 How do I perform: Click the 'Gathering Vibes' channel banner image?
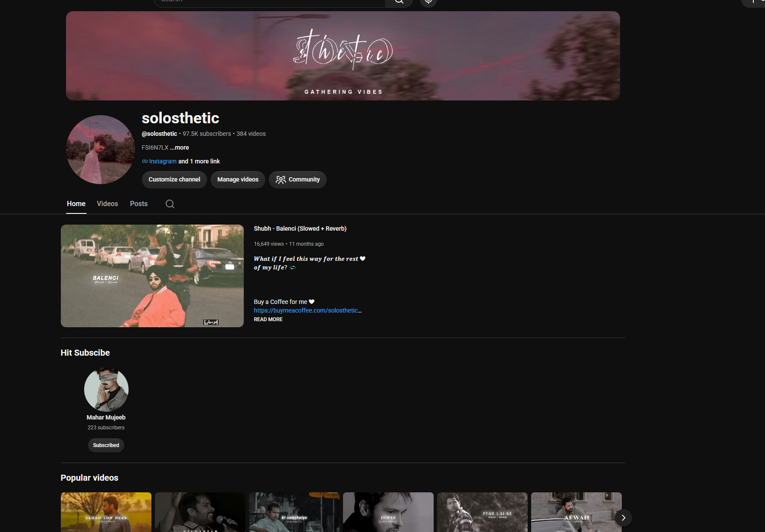343,56
